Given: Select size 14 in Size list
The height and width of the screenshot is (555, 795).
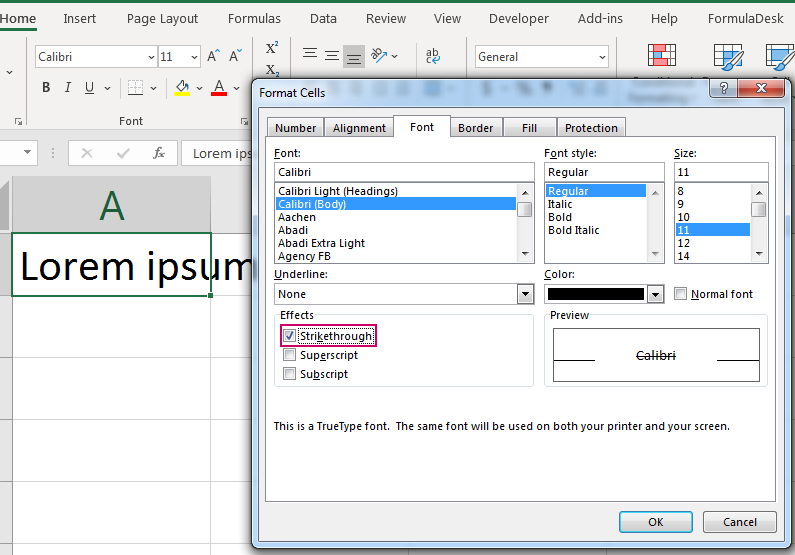Looking at the screenshot, I should 683,256.
